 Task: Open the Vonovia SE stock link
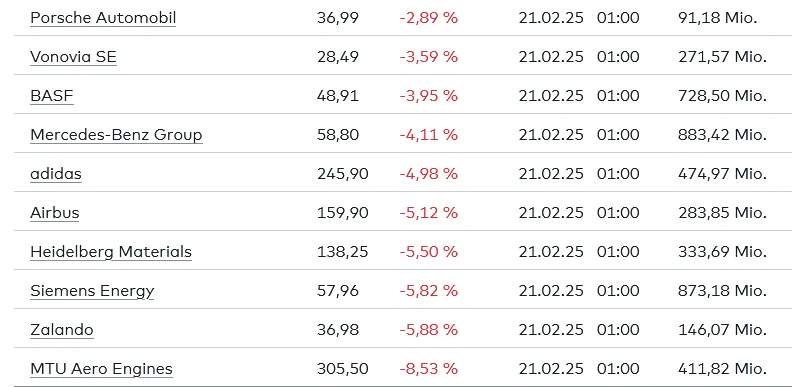coord(73,57)
